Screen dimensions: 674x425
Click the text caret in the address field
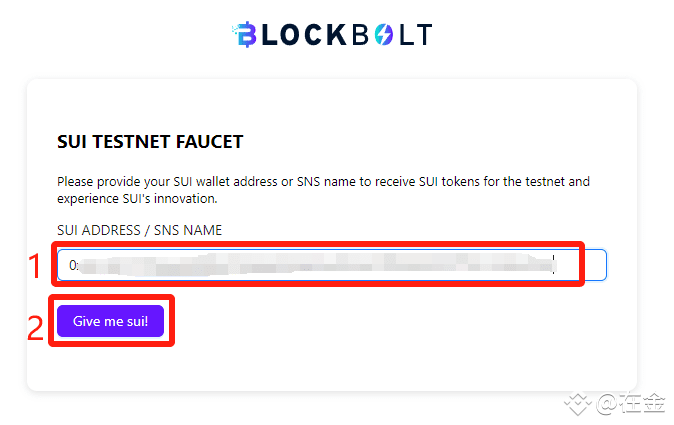[x=554, y=264]
